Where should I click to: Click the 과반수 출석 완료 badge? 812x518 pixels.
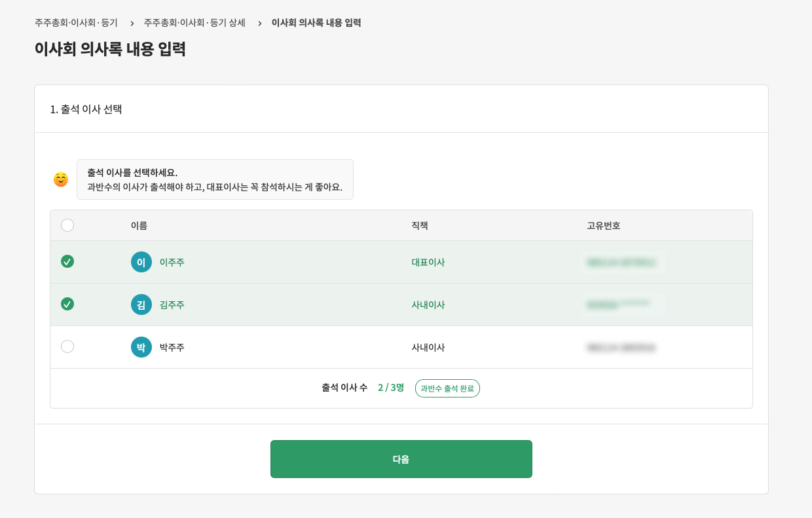(447, 388)
